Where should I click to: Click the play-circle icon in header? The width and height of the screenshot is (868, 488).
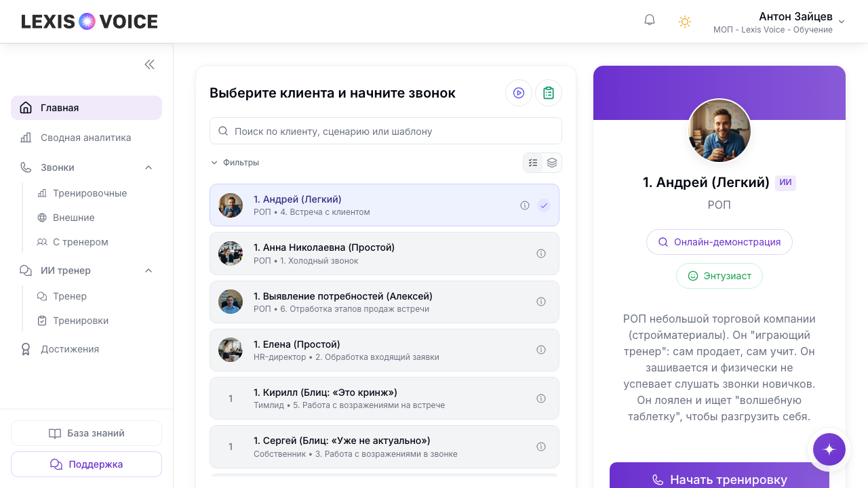click(x=519, y=93)
